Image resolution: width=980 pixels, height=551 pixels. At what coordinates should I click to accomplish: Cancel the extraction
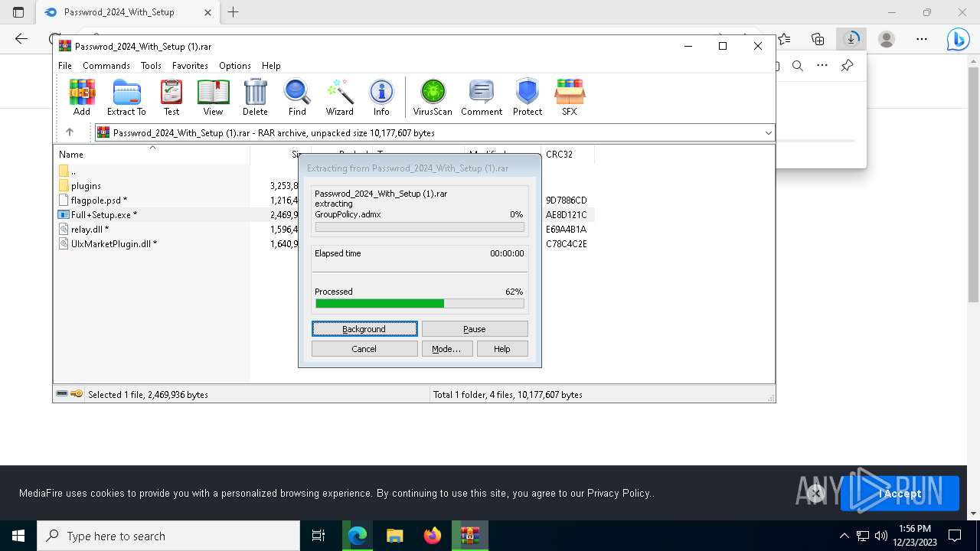(x=364, y=349)
